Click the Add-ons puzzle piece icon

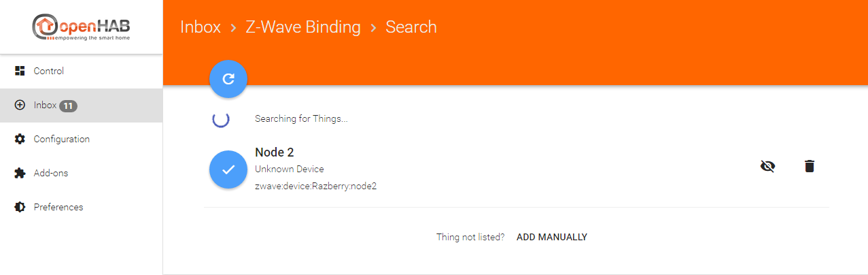click(20, 173)
